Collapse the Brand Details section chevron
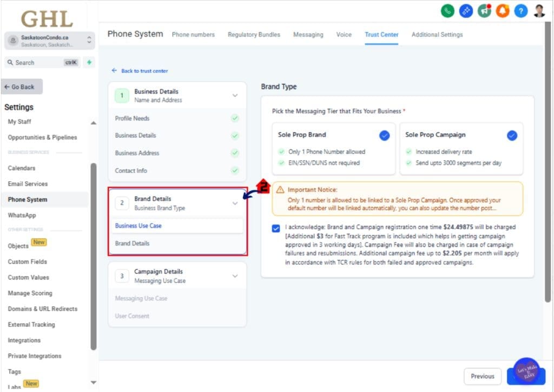554x392 pixels. point(235,203)
